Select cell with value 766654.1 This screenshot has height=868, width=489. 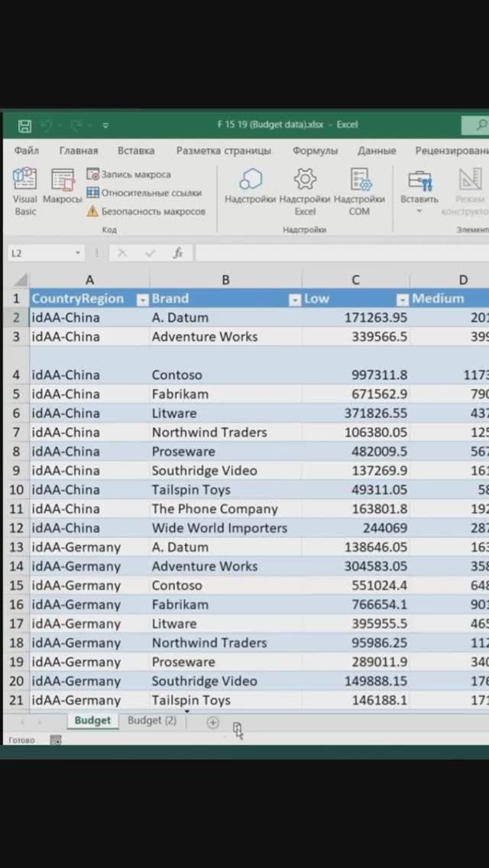click(x=355, y=604)
